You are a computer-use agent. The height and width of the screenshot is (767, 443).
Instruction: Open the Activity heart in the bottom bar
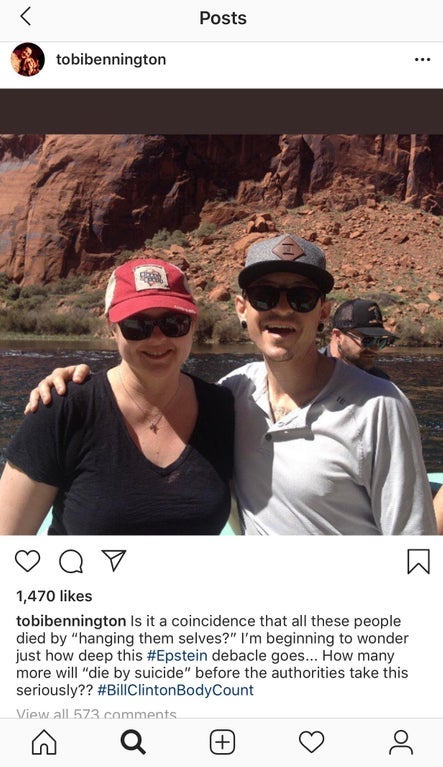coord(311,742)
